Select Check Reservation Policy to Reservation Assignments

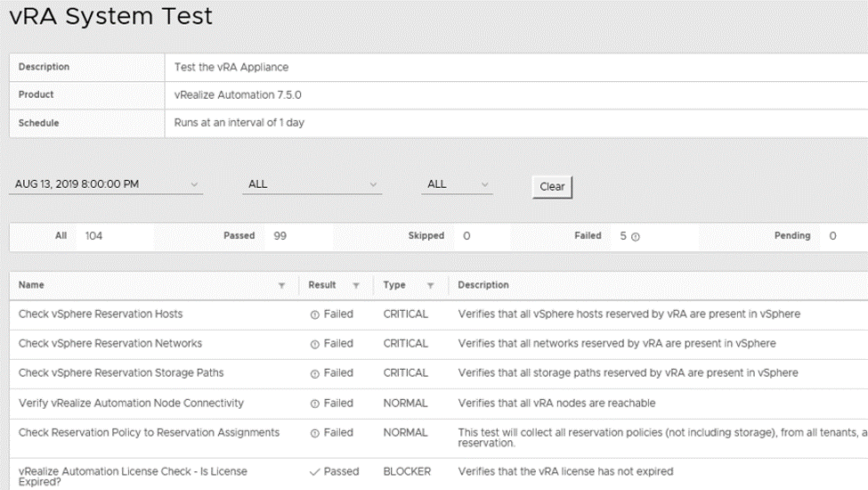click(x=149, y=432)
